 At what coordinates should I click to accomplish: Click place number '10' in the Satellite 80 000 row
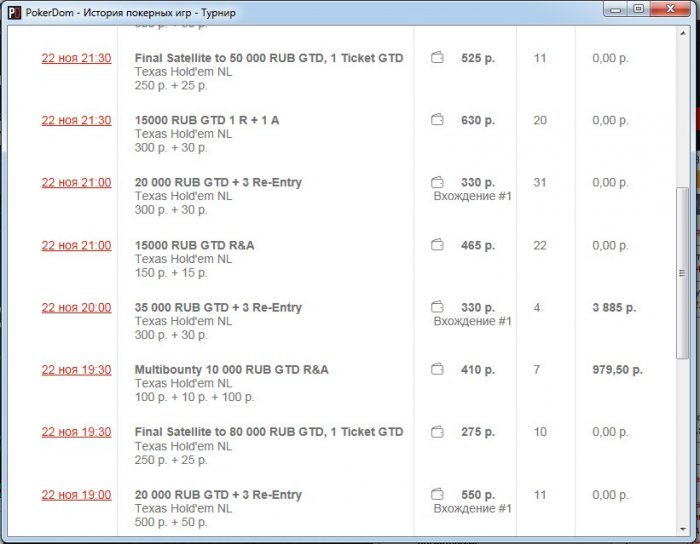pyautogui.click(x=540, y=432)
